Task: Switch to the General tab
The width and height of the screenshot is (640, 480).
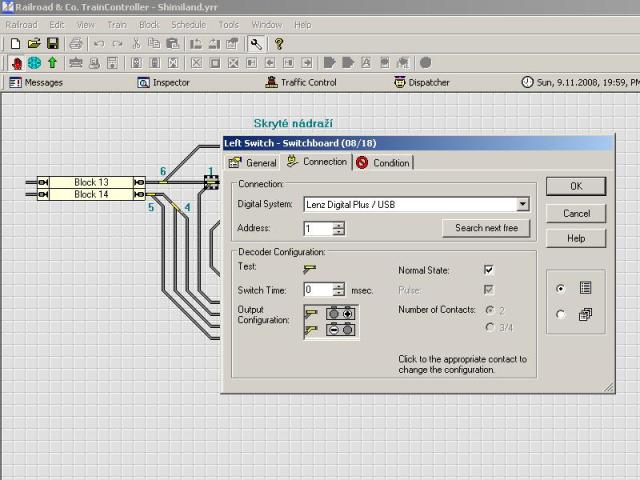Action: (x=253, y=163)
